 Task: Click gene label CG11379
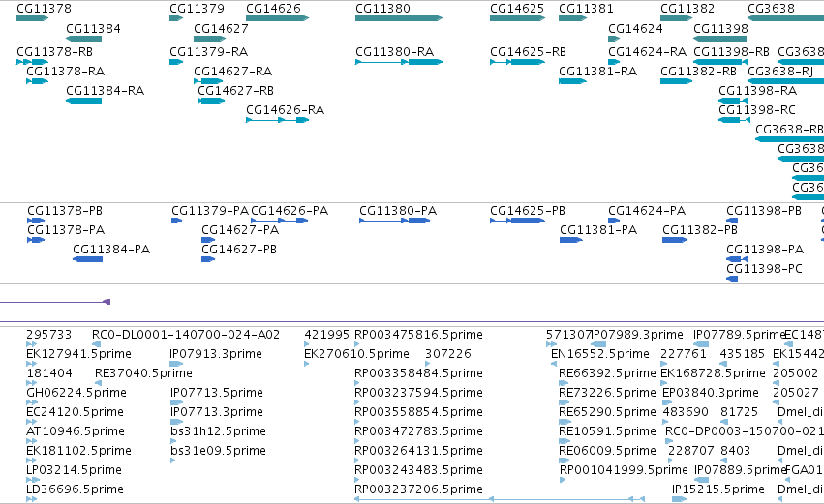198,9
